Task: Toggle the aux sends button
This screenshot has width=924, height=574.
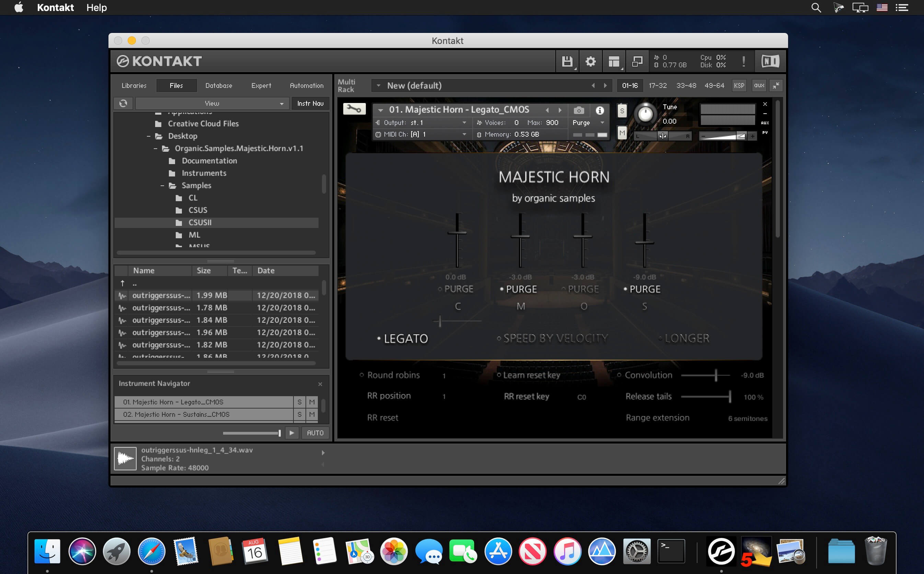Action: (759, 85)
